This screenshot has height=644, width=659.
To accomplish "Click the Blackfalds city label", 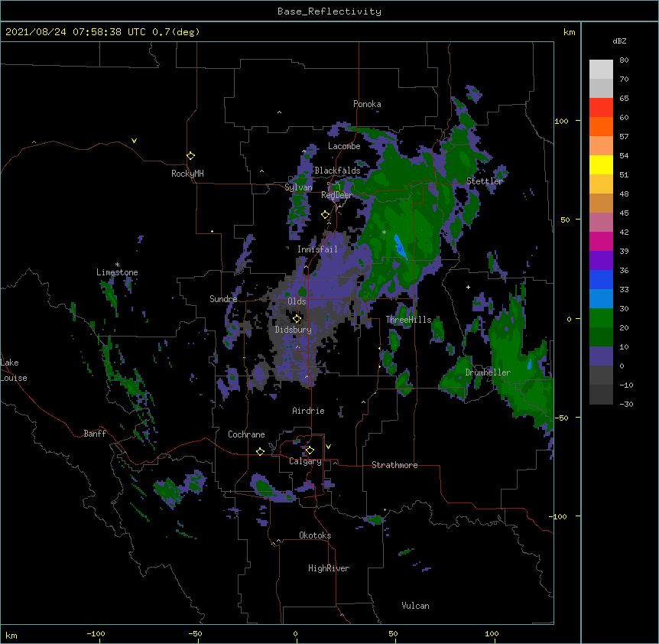I will pyautogui.click(x=337, y=171).
